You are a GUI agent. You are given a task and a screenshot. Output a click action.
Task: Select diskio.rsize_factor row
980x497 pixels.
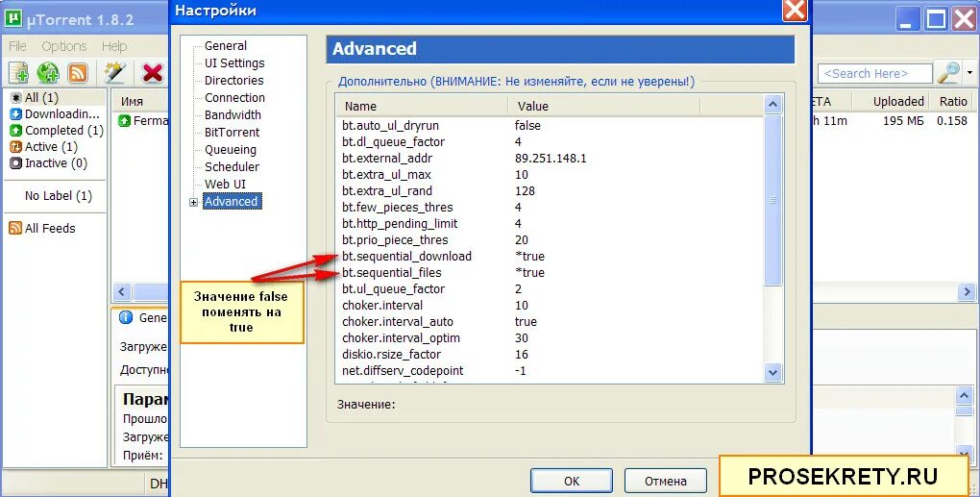point(550,355)
